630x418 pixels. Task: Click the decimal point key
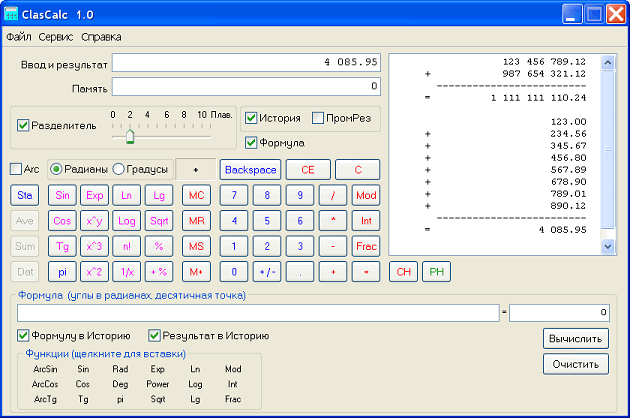click(300, 272)
